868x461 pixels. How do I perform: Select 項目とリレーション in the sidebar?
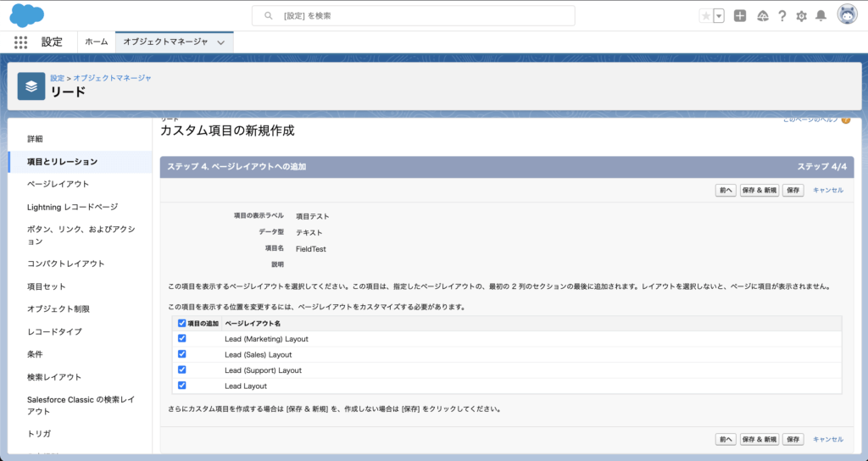tap(80, 162)
